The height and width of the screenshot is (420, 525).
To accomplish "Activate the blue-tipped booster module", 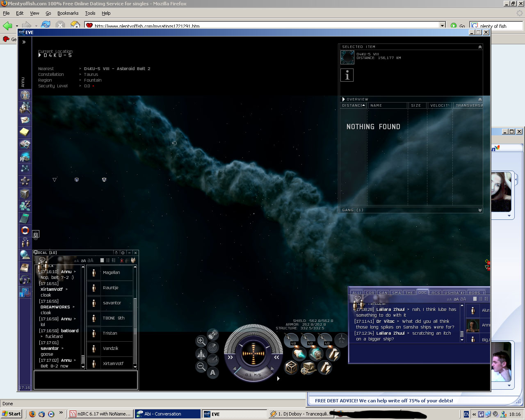I will click(299, 354).
